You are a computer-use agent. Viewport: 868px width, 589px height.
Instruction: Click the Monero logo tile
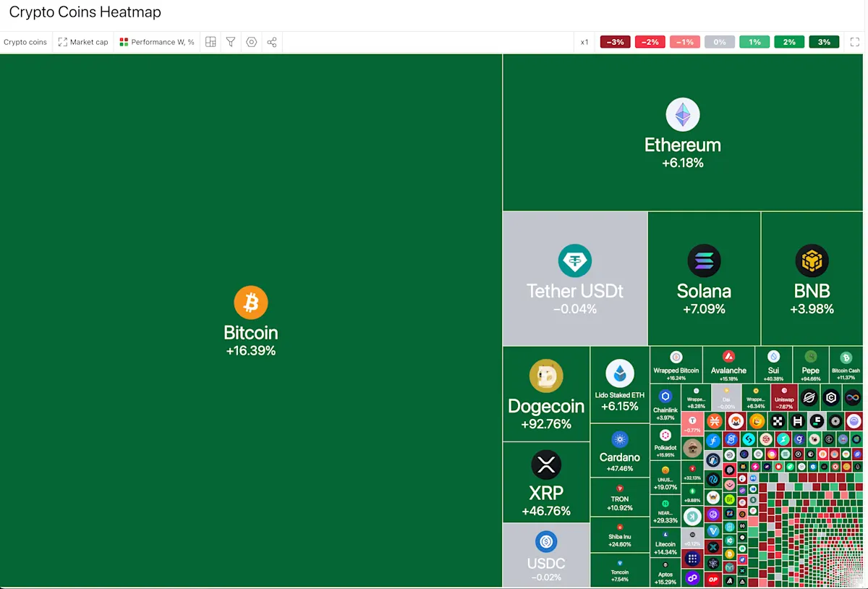point(736,421)
